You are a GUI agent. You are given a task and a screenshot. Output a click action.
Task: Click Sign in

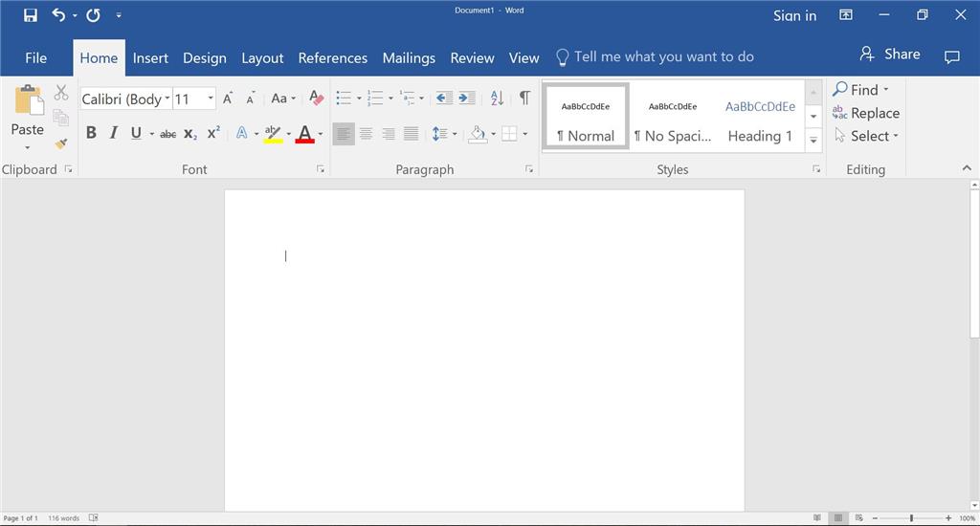[x=794, y=15]
